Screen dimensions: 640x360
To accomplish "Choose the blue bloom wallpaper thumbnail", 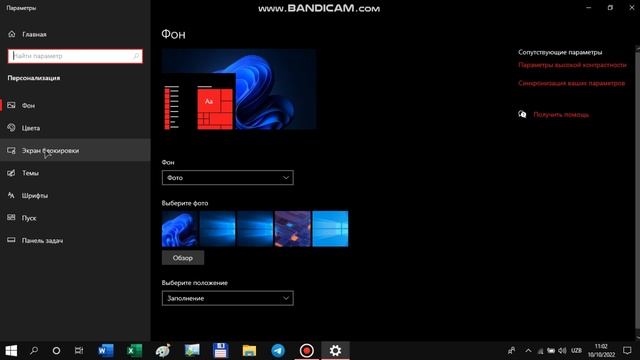I will pyautogui.click(x=180, y=229).
